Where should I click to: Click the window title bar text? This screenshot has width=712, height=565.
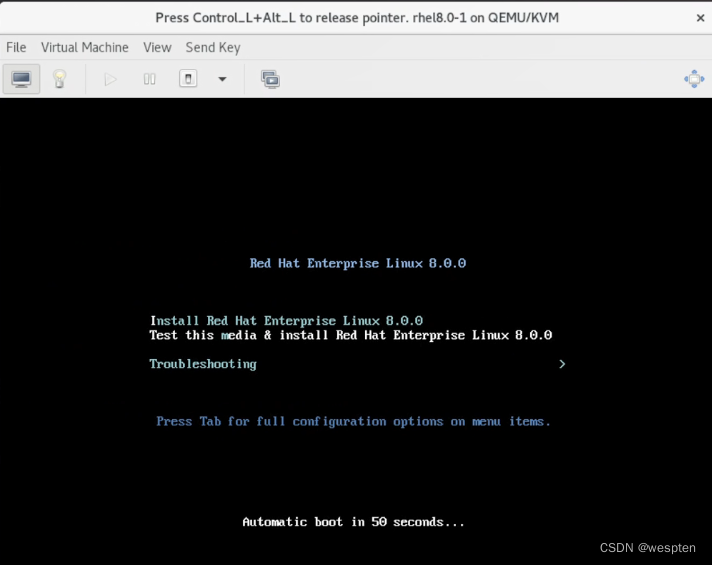point(357,18)
